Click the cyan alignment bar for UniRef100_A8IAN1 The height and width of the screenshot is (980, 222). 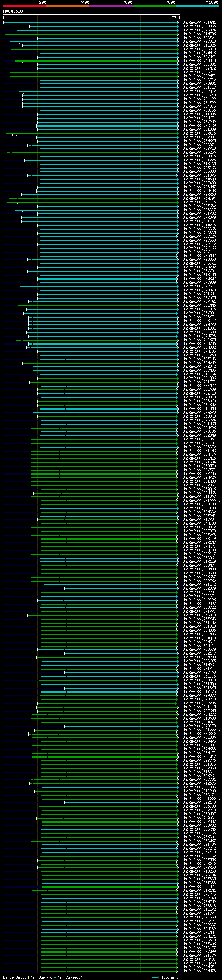point(91,23)
